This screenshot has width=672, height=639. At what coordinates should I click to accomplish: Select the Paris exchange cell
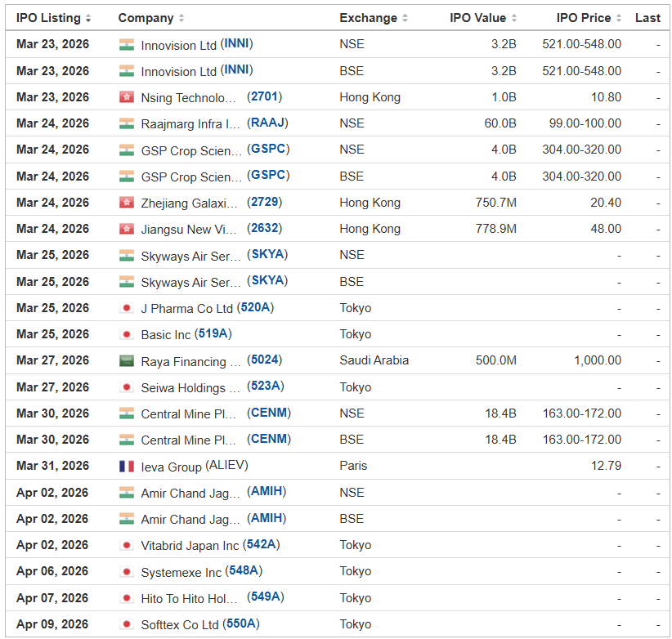pyautogui.click(x=353, y=466)
